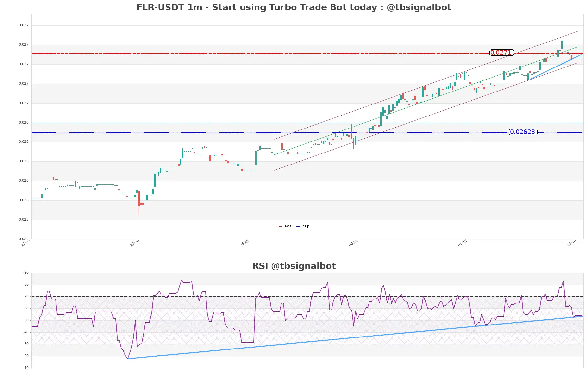Click the 00:20 time axis label
The image size is (588, 392).
[353, 243]
